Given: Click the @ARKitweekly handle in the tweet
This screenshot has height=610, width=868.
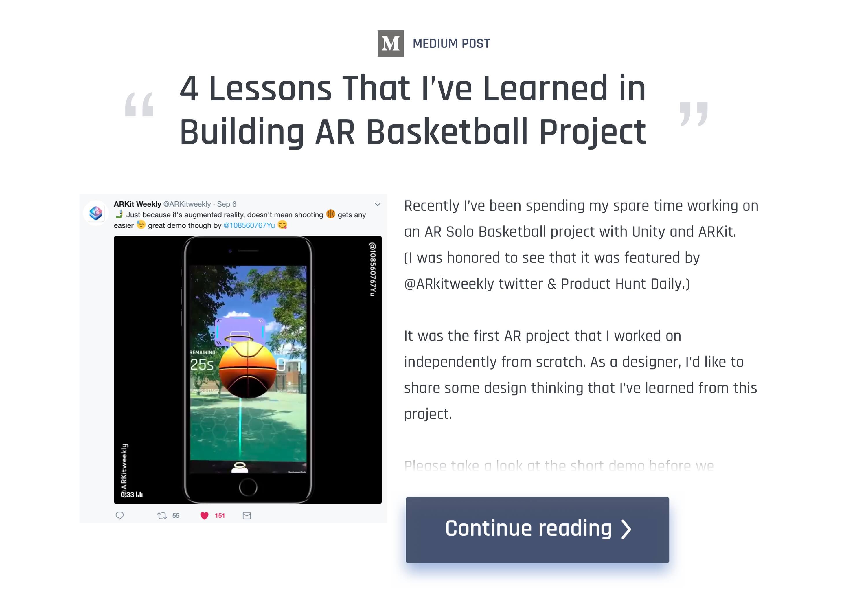Looking at the screenshot, I should pyautogui.click(x=187, y=204).
